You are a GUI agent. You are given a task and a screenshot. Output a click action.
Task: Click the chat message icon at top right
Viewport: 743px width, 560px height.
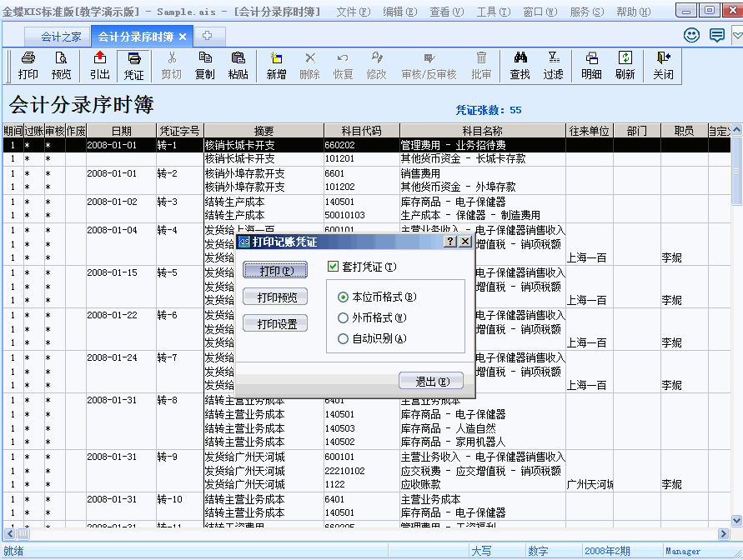coord(716,35)
